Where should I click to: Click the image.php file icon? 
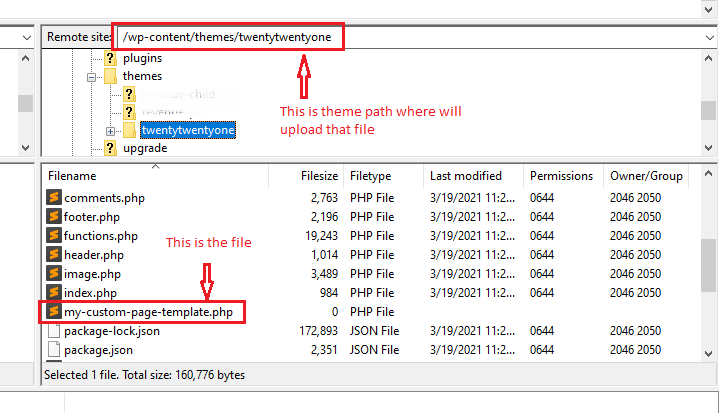tap(54, 274)
